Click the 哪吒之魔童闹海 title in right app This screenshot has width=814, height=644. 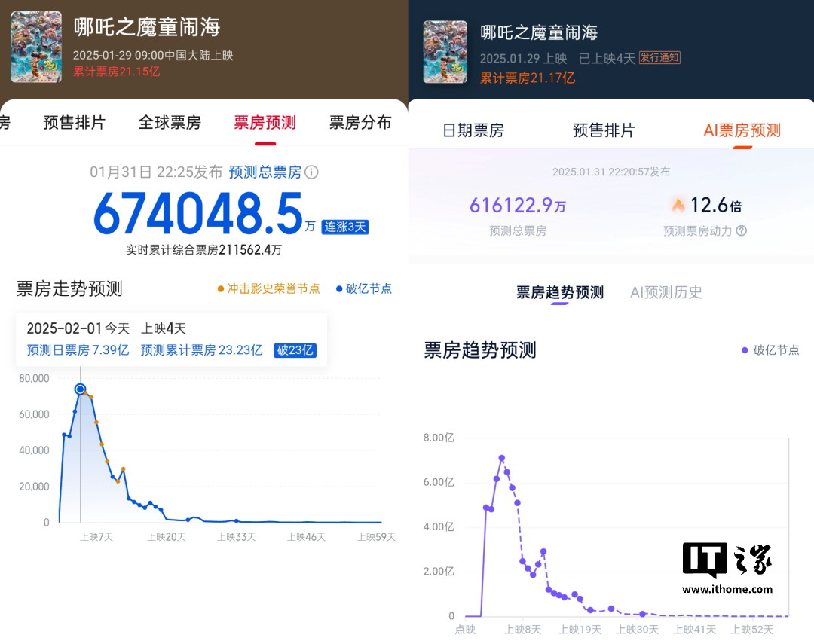click(539, 32)
